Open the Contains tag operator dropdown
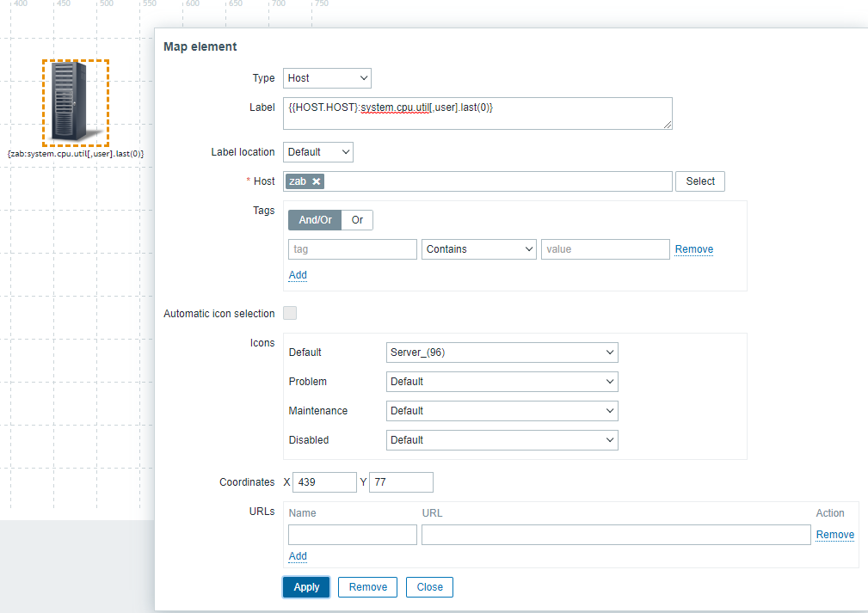Viewport: 868px width, 613px height. coord(479,249)
